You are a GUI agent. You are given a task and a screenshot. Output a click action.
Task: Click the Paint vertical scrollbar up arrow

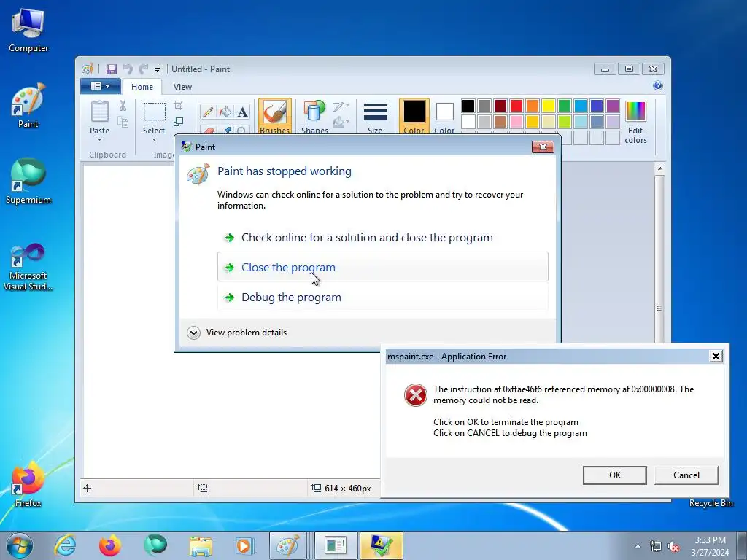[659, 168]
